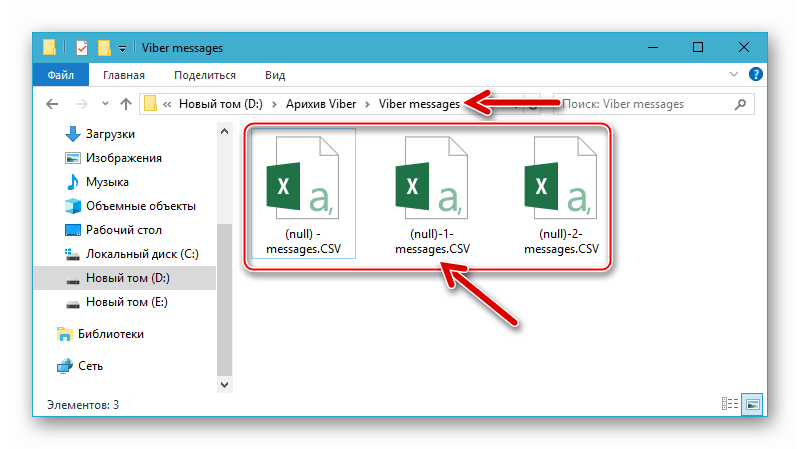Click the Properties checkmark icon in quick access toolbar
The width and height of the screenshot is (800, 449).
tap(82, 48)
